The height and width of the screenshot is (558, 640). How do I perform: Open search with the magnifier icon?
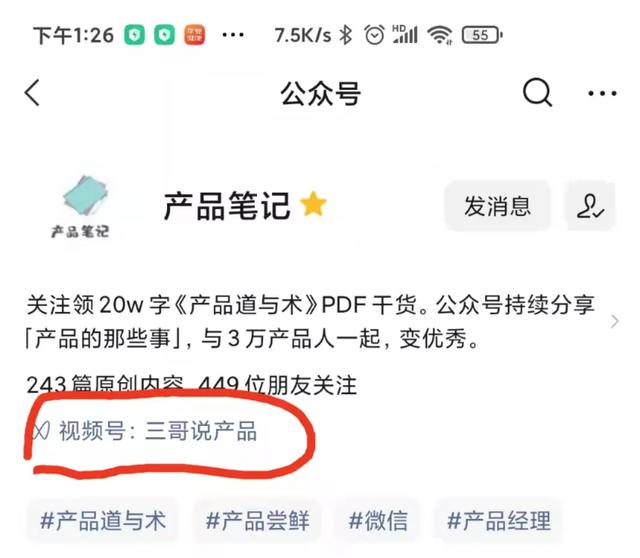click(537, 92)
